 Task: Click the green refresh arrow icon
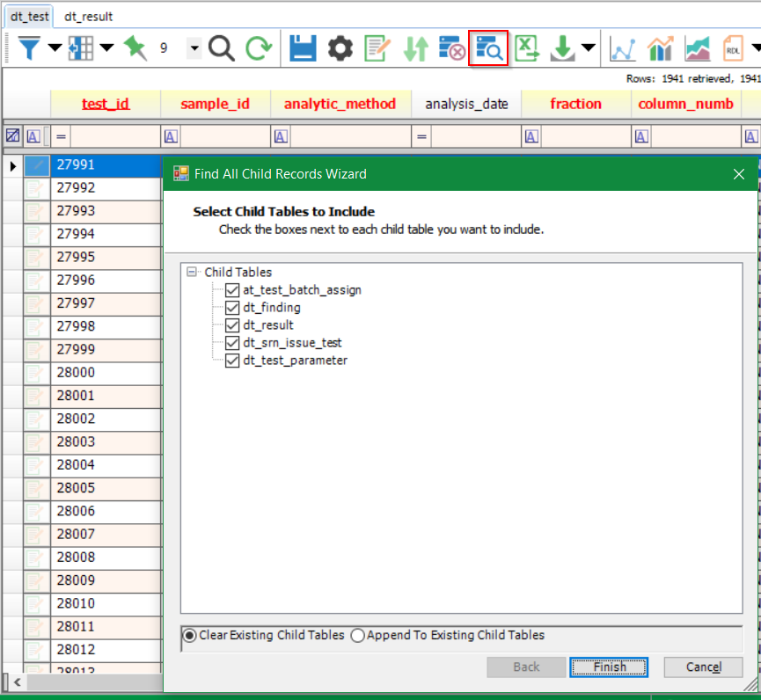point(259,48)
